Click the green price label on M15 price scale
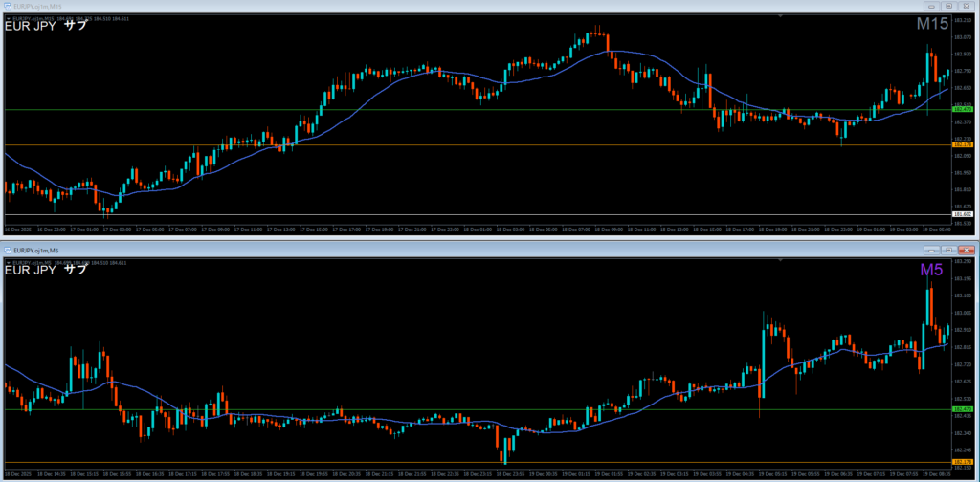The height and width of the screenshot is (482, 980). click(x=963, y=110)
